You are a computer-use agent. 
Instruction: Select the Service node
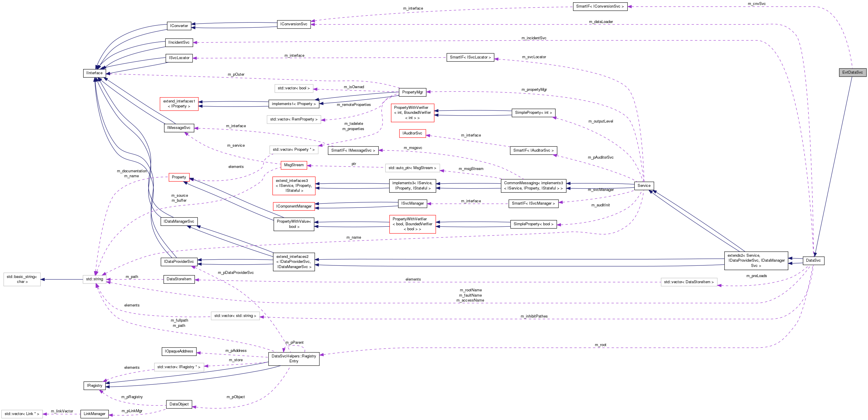point(644,186)
